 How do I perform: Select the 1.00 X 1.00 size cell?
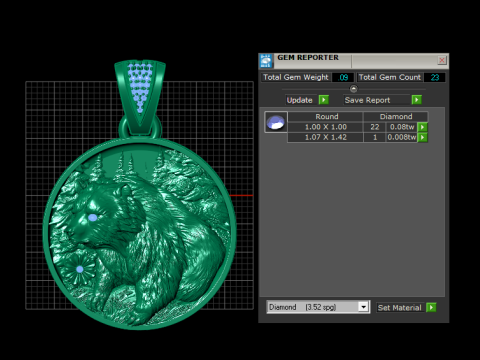pyautogui.click(x=326, y=127)
